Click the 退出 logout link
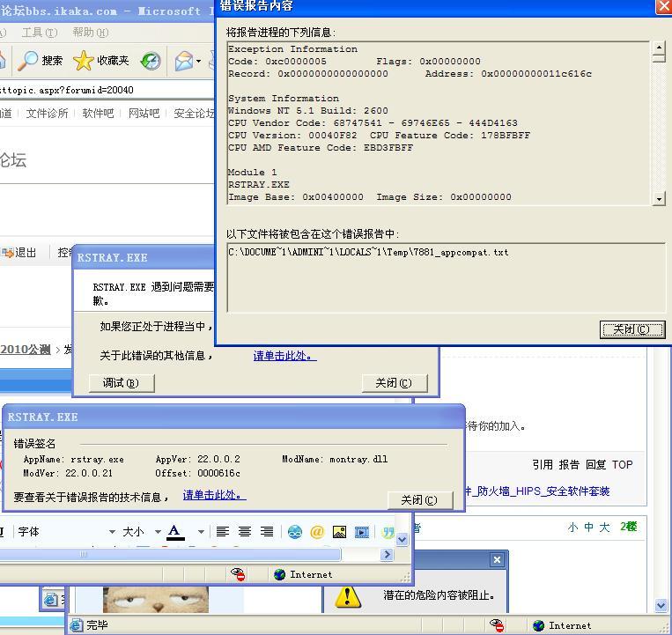This screenshot has width=672, height=635. (x=26, y=253)
